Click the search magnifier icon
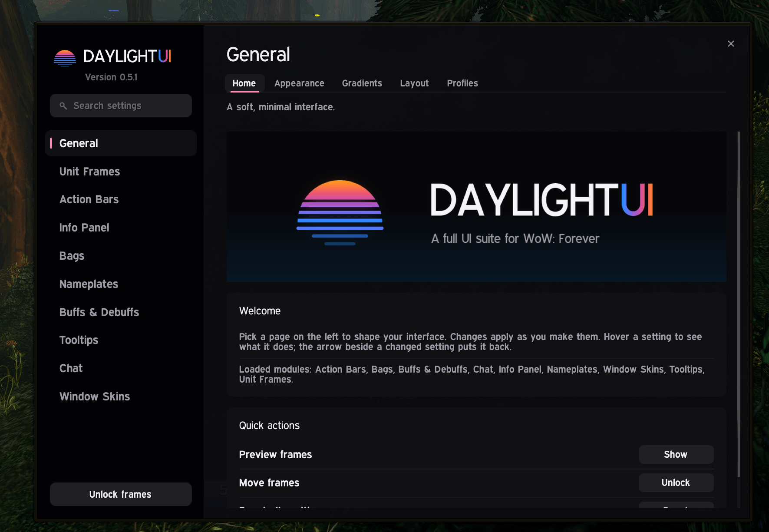This screenshot has width=769, height=532. [63, 106]
